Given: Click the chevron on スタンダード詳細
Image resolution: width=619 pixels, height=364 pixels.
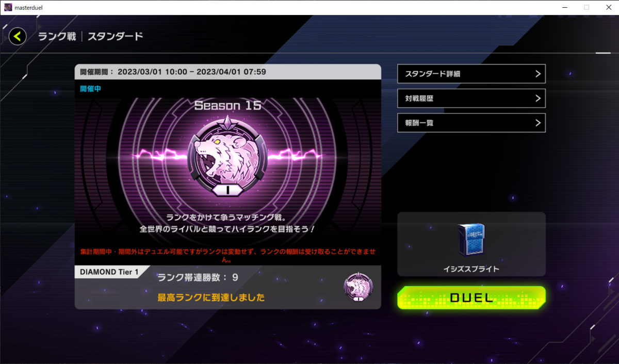Looking at the screenshot, I should [538, 74].
